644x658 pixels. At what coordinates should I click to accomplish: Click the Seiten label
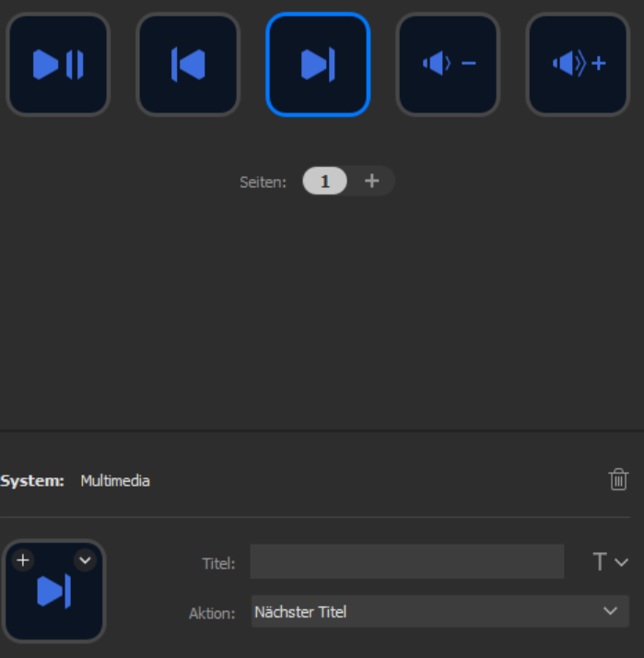(x=263, y=182)
